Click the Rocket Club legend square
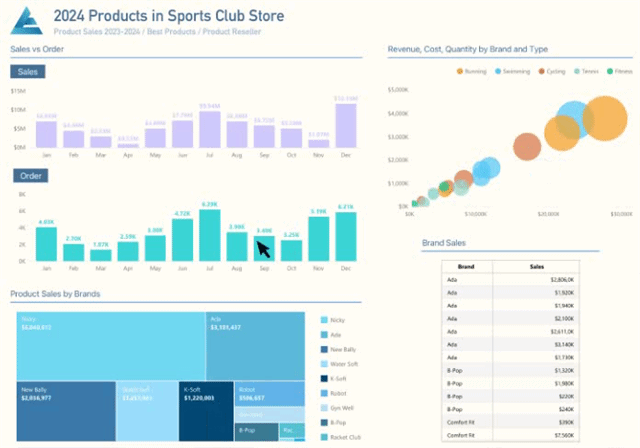 pos(324,436)
